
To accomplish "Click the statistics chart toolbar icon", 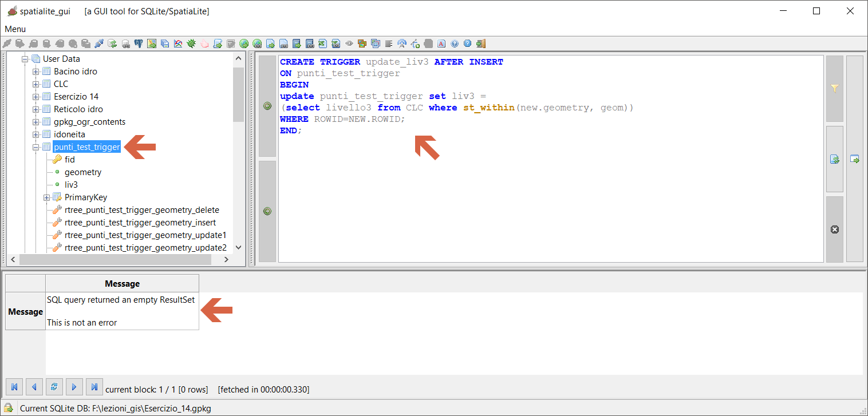I will pyautogui.click(x=178, y=43).
